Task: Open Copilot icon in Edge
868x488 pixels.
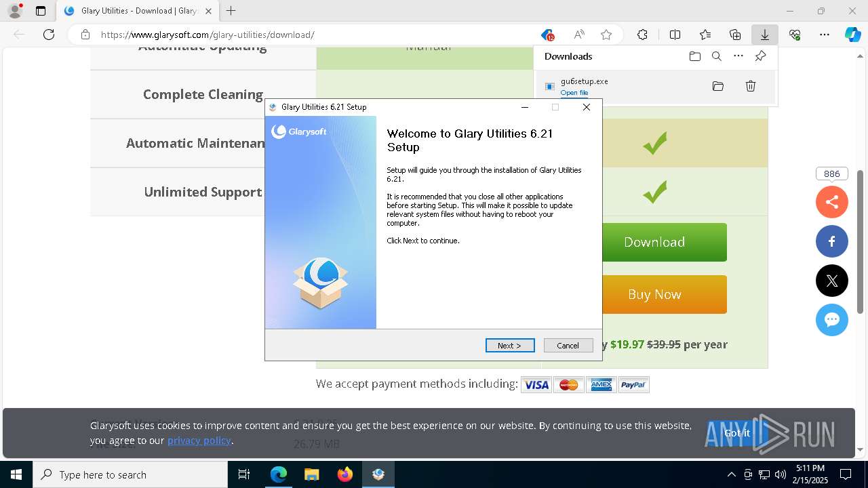Action: tap(852, 35)
